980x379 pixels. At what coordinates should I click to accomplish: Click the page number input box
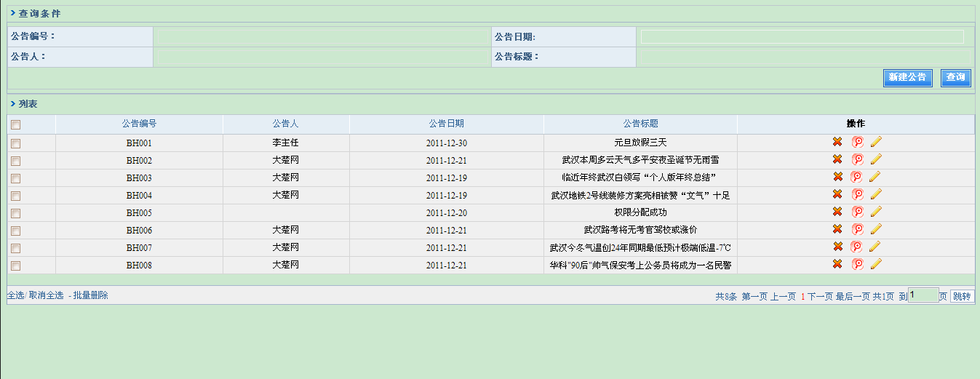(923, 295)
